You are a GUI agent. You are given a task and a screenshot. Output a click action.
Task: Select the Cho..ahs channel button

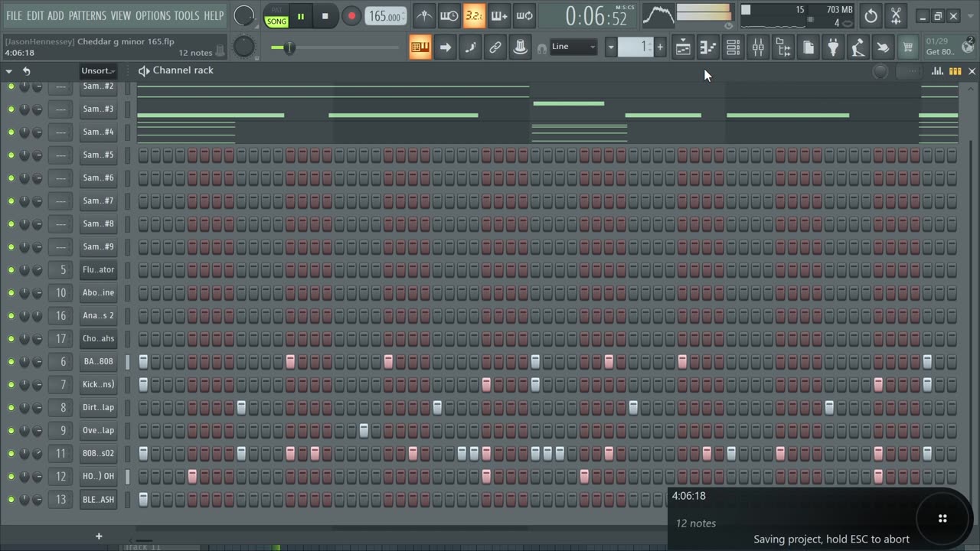point(99,338)
